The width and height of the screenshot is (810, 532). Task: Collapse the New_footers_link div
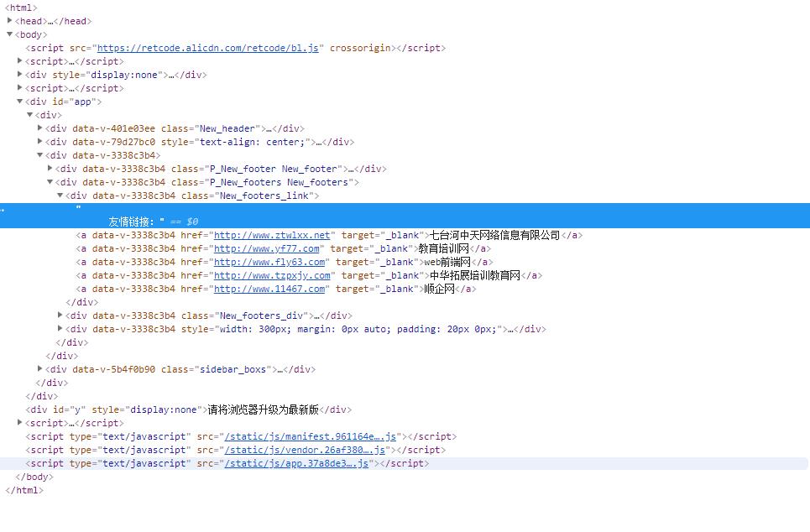click(60, 196)
